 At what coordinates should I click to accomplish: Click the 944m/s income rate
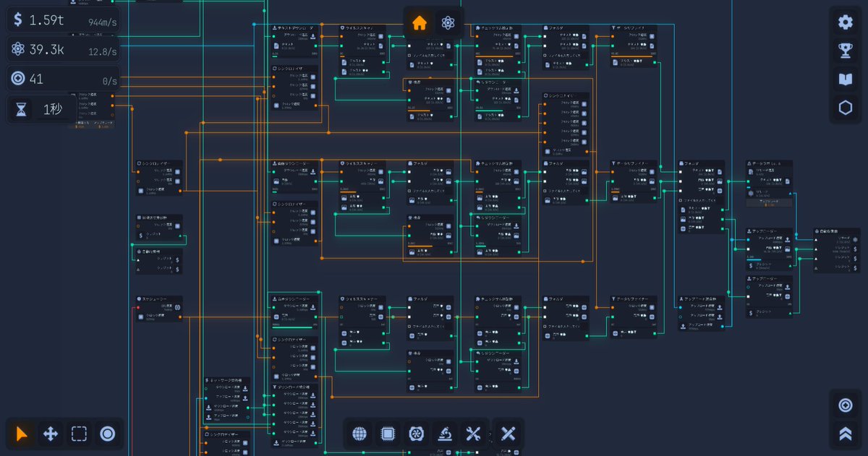103,22
